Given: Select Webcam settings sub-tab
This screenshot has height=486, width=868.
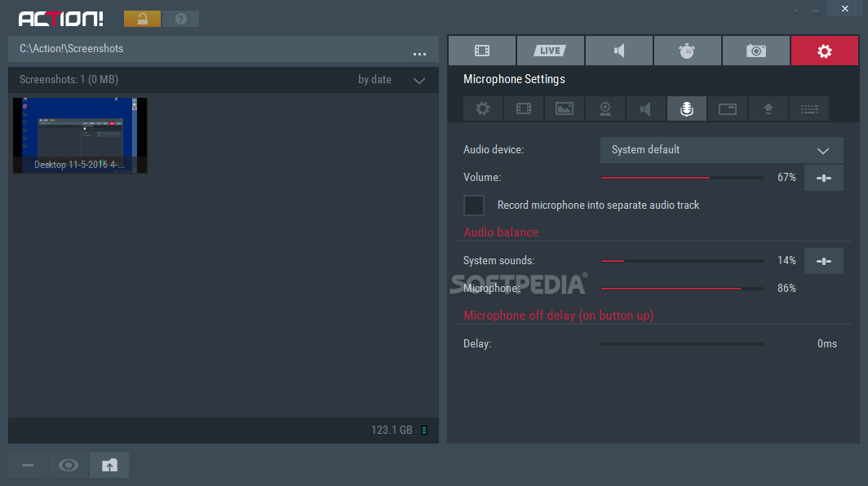Looking at the screenshot, I should click(x=605, y=108).
